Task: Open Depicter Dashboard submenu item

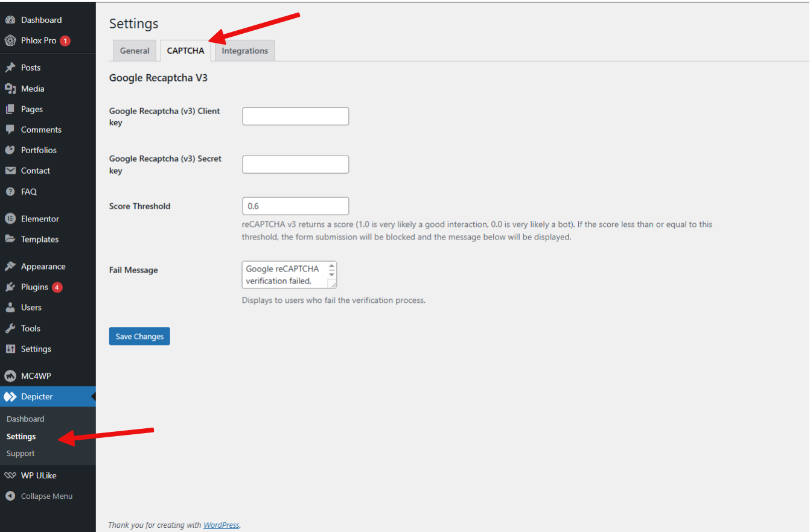Action: coord(25,419)
